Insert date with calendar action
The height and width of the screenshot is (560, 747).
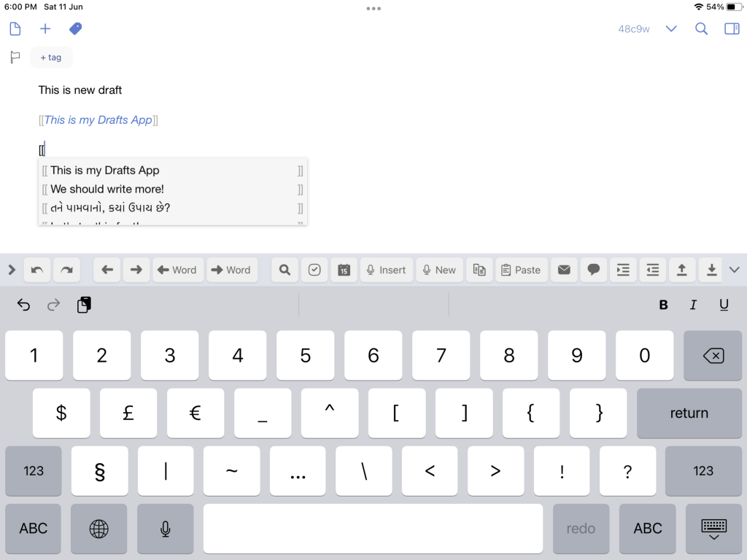(x=344, y=270)
